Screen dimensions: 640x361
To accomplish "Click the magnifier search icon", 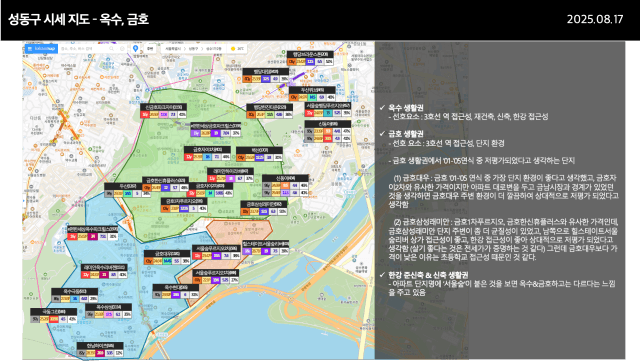I will click(x=111, y=49).
